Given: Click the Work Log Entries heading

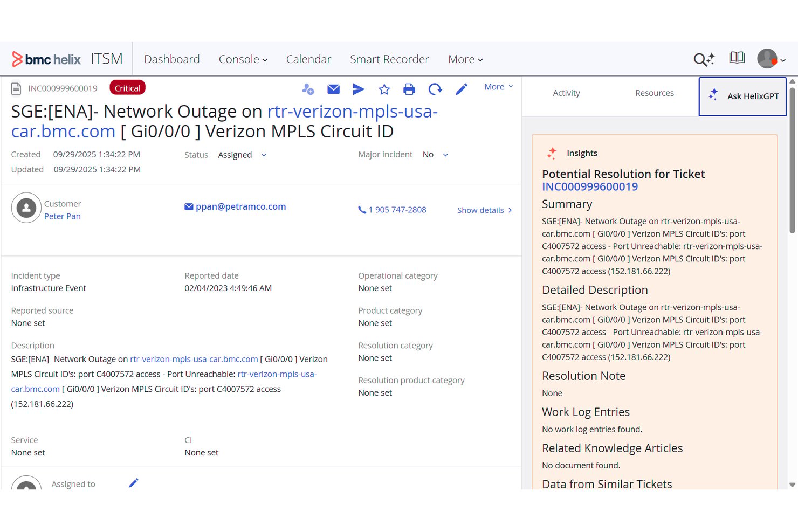Looking at the screenshot, I should click(586, 412).
